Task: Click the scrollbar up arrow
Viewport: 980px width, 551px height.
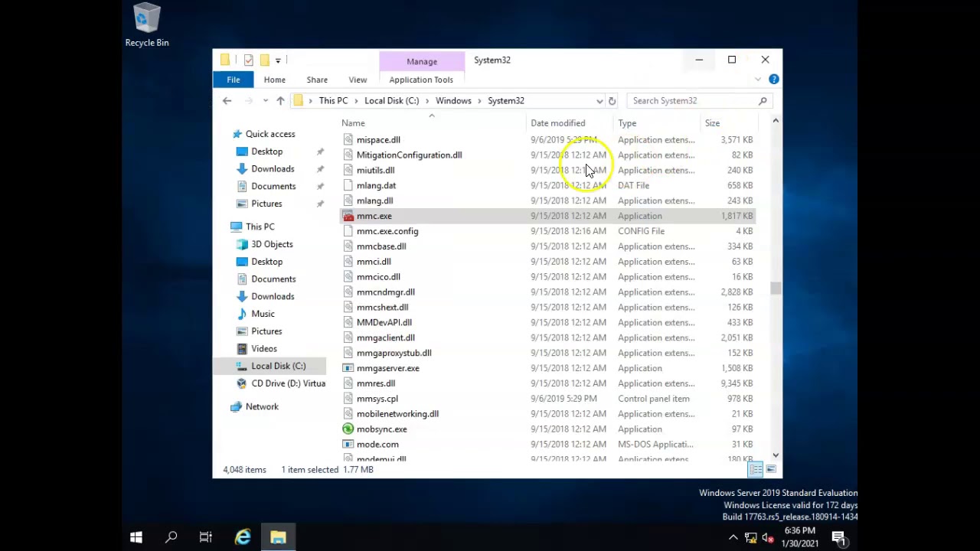Action: click(x=776, y=121)
